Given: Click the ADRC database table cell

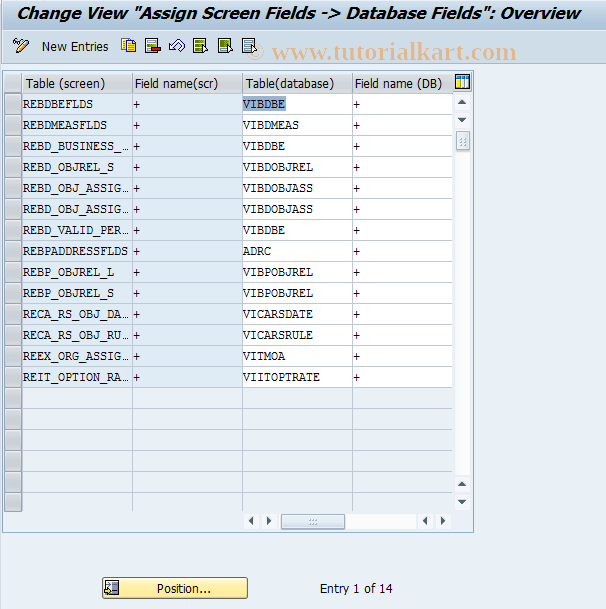Looking at the screenshot, I should (297, 251).
